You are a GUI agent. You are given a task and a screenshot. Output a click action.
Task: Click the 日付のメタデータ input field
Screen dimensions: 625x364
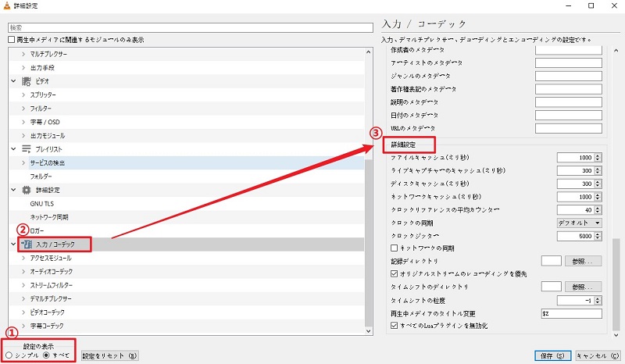(569, 116)
